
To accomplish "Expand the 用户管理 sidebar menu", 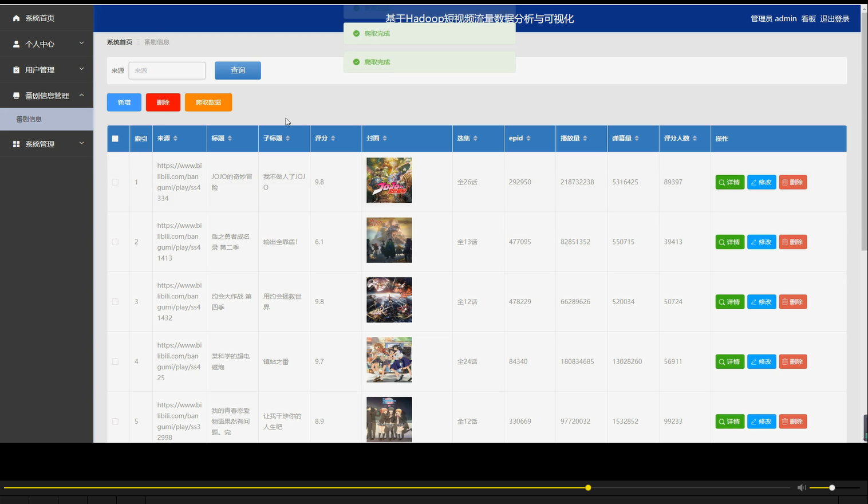I will (46, 70).
